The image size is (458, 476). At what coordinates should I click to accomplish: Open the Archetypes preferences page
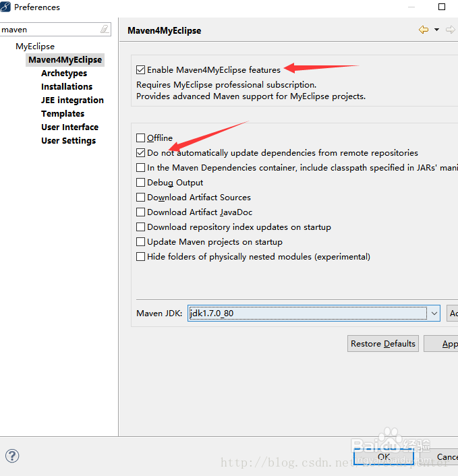(x=64, y=73)
